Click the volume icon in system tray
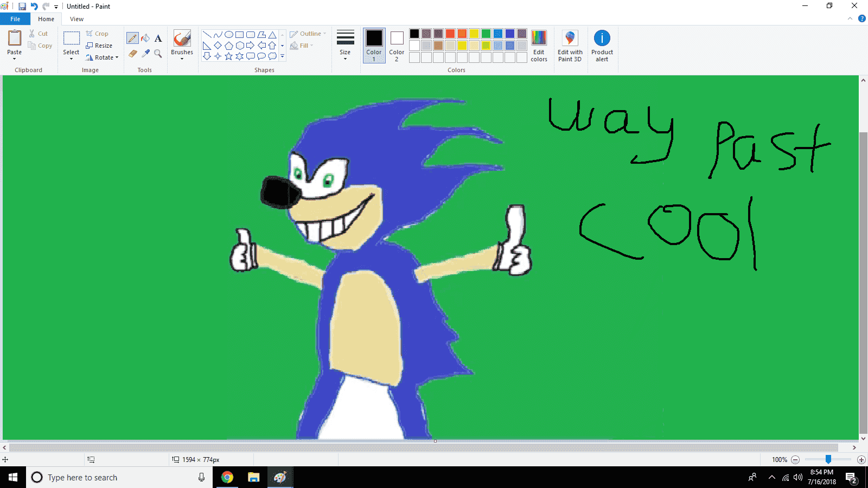868x488 pixels. 797,478
